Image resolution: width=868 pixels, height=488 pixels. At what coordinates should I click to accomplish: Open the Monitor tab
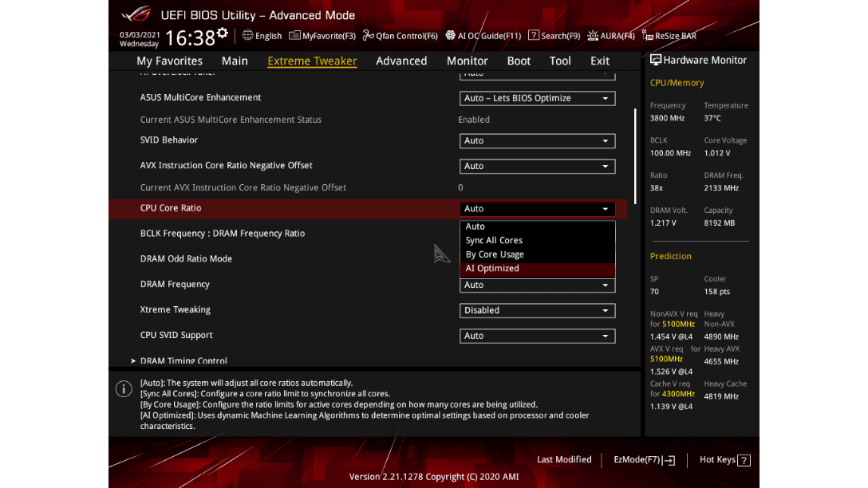click(468, 61)
